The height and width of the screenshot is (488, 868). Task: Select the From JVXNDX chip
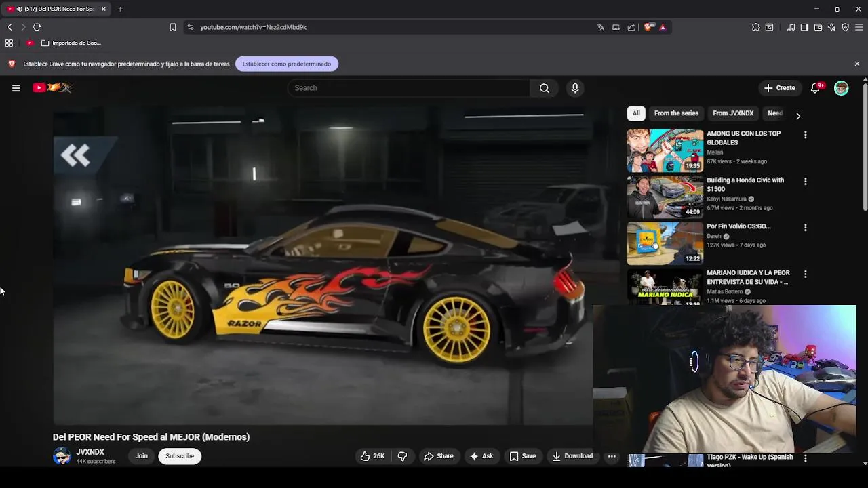pos(733,113)
